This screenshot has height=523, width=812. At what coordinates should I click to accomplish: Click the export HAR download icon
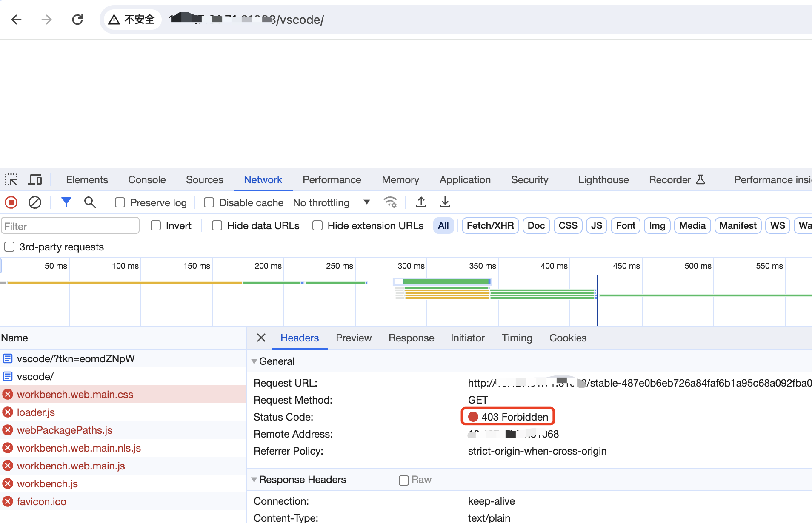point(445,202)
